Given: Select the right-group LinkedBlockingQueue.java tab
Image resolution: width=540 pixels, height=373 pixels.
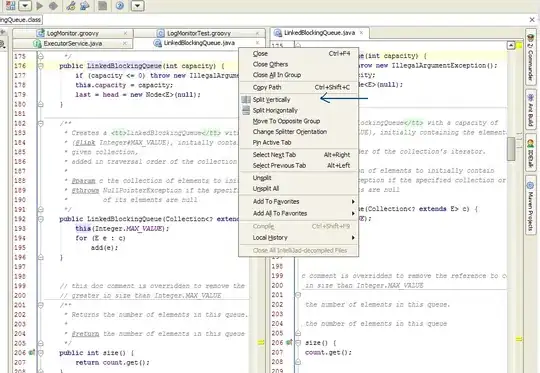Looking at the screenshot, I should point(319,33).
